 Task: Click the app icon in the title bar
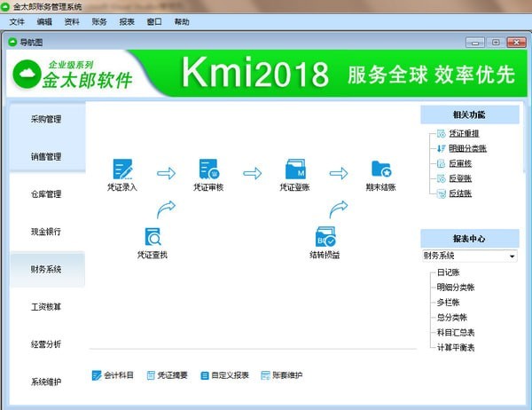tap(5, 6)
